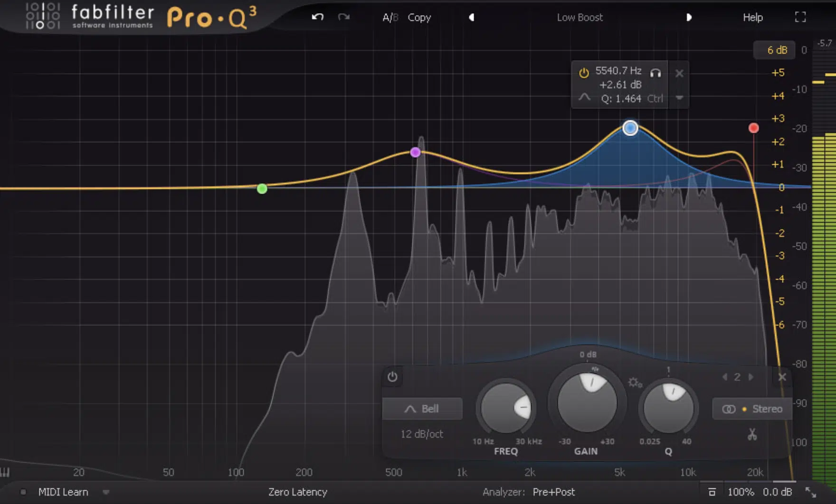Close the band control panel

tap(782, 377)
